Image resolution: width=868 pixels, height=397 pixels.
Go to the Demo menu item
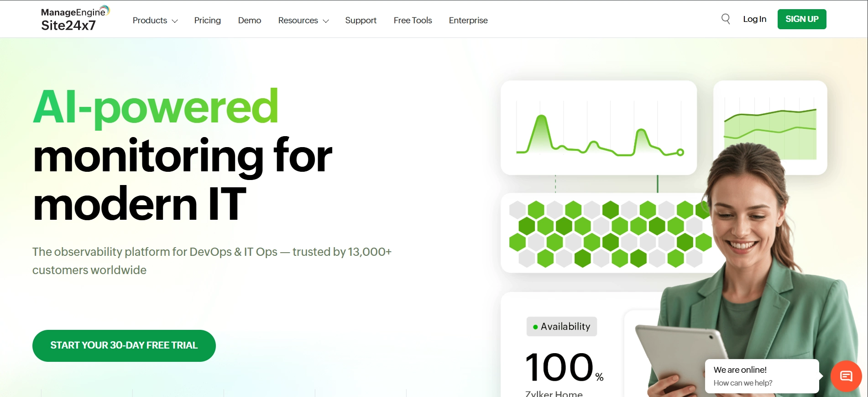coord(249,21)
